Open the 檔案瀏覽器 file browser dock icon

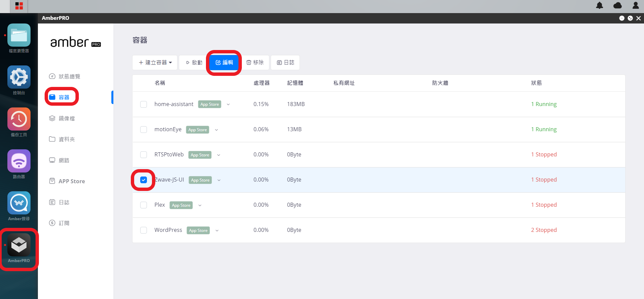tap(19, 35)
